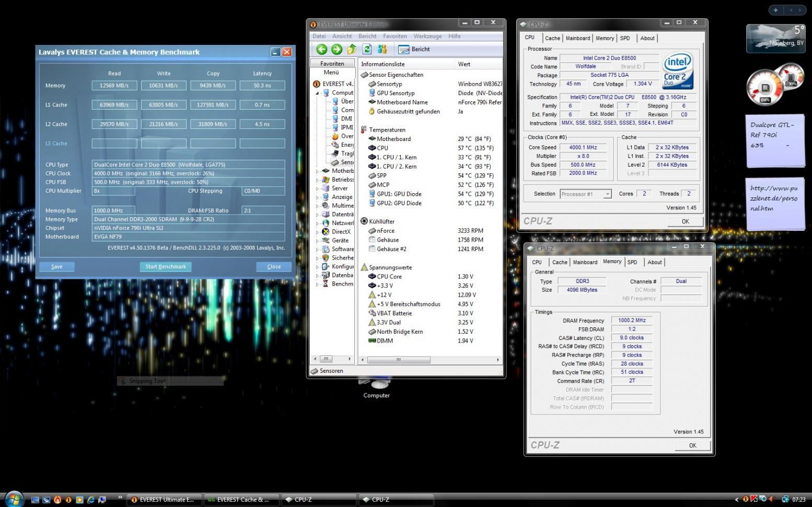This screenshot has width=812, height=507.
Task: Click the users icon in EVEREST toolbar
Action: tap(382, 49)
